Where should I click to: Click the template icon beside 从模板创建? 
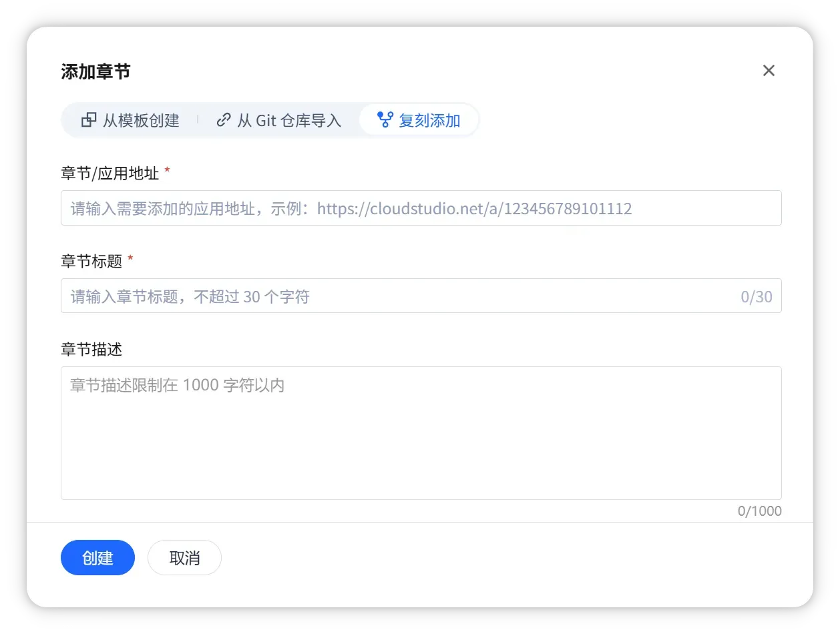click(x=89, y=120)
